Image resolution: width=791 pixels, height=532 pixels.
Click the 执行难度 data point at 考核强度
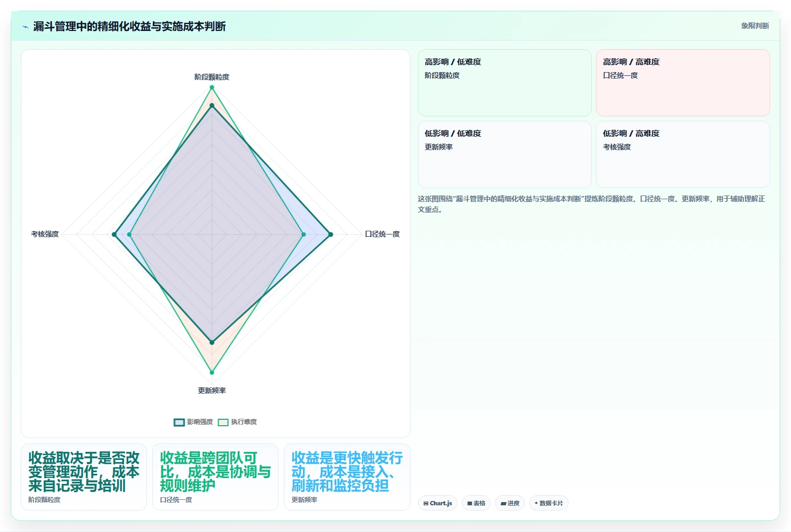pyautogui.click(x=129, y=234)
